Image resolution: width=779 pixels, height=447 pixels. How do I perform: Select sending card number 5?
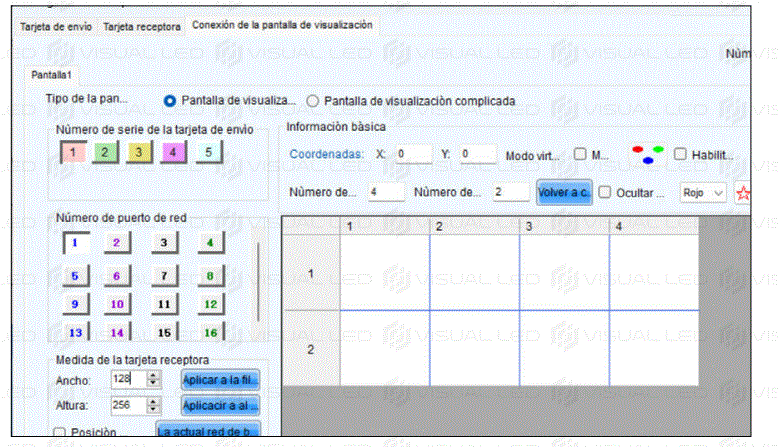coord(209,152)
